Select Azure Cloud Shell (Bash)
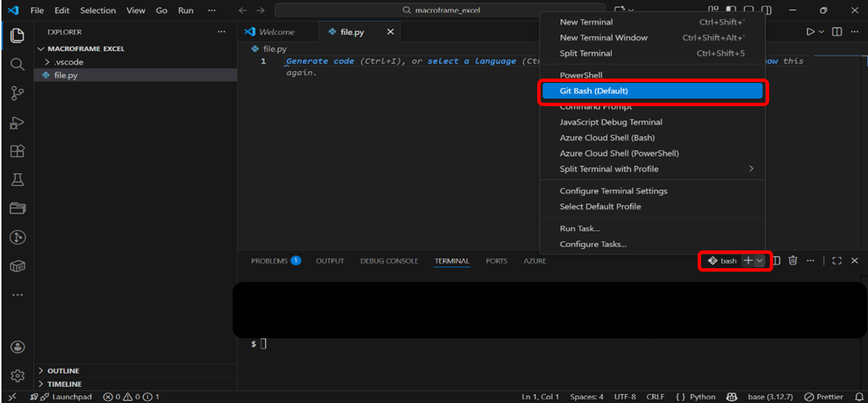This screenshot has width=868, height=403. click(x=652, y=138)
